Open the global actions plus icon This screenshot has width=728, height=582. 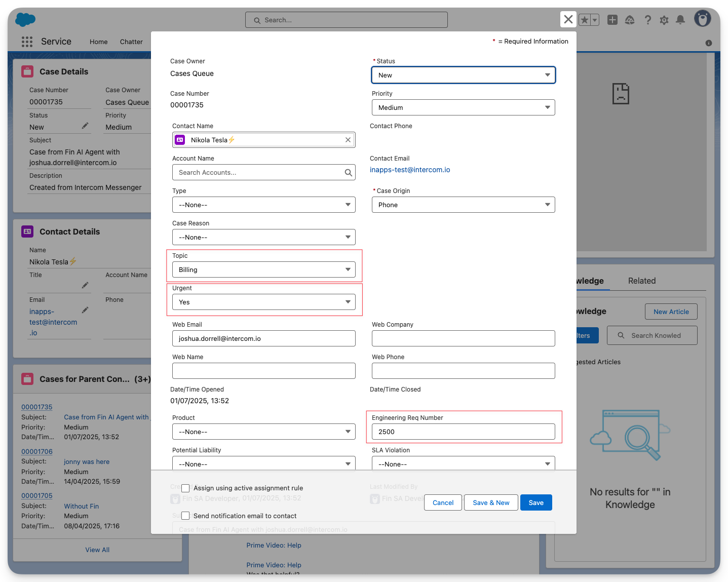(612, 20)
